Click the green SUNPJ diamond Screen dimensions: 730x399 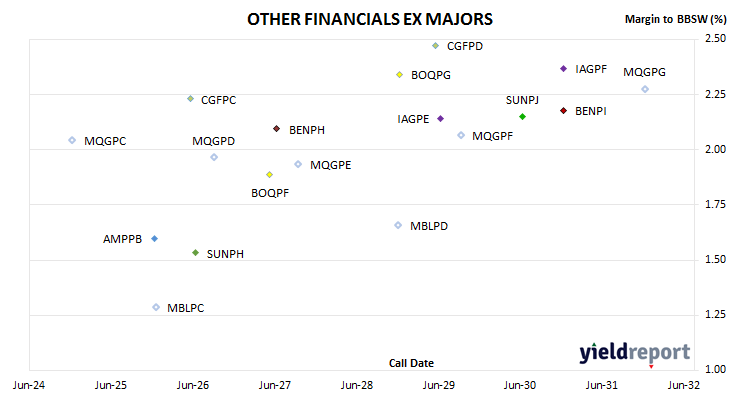pos(522,116)
